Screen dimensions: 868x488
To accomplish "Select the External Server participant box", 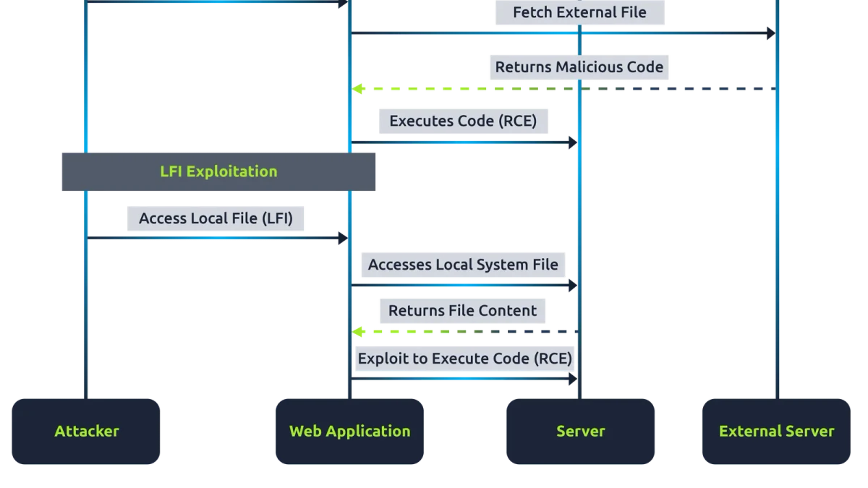I will [x=776, y=432].
